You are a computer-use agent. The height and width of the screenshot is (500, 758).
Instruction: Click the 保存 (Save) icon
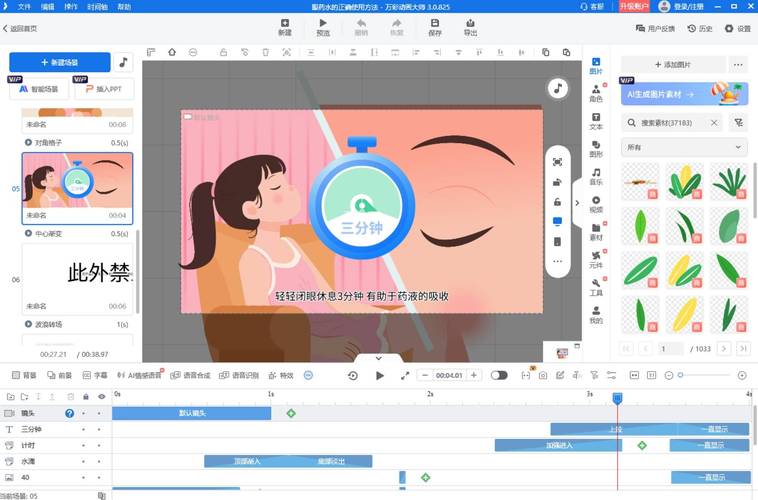[434, 27]
